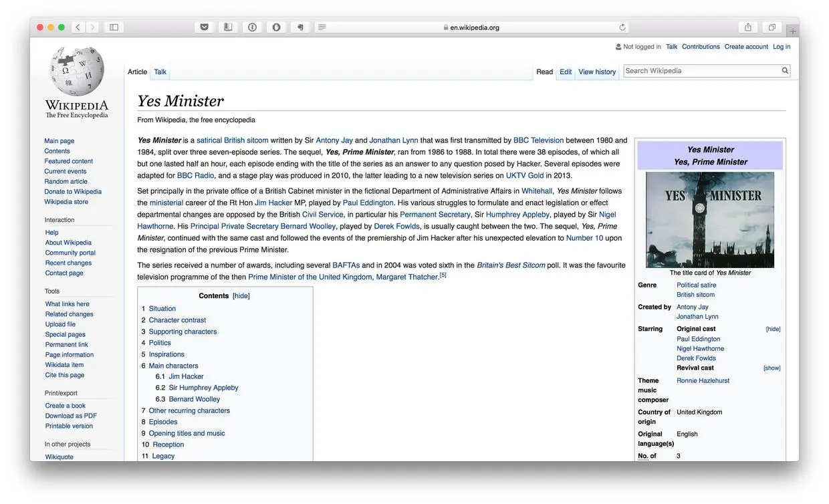Screen dimensions: 829x504
Task: Save the page with the Pocket extension icon
Action: [x=204, y=27]
